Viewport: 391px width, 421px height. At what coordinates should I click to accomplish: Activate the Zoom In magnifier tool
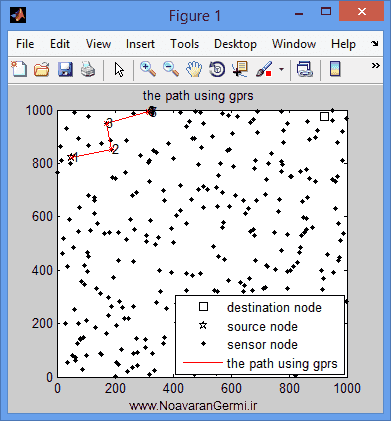click(x=148, y=69)
